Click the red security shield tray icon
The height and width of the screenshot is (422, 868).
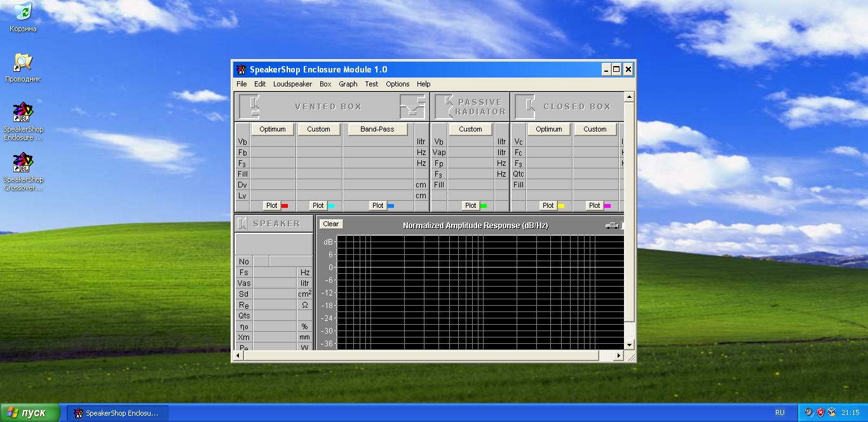[x=820, y=412]
